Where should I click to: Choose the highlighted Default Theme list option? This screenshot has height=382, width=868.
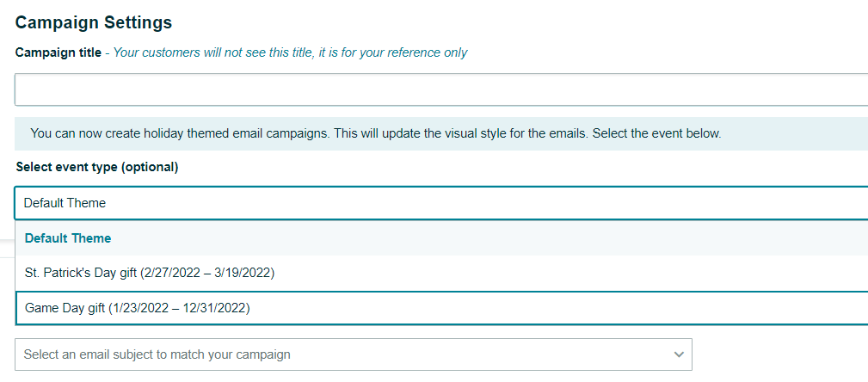click(x=68, y=238)
